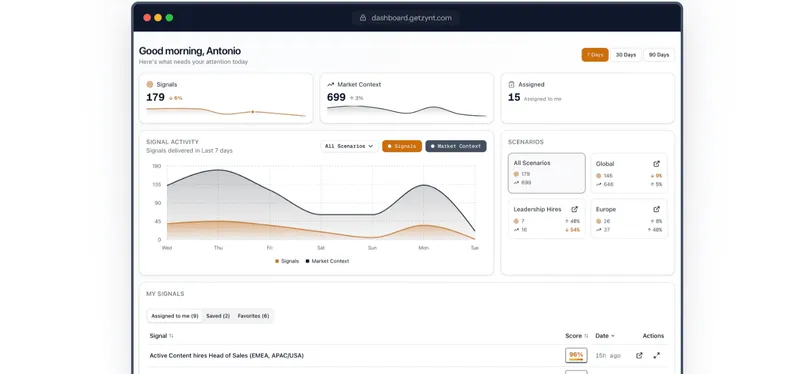Open the Signals summary card
The image size is (800, 374).
pyautogui.click(x=226, y=98)
